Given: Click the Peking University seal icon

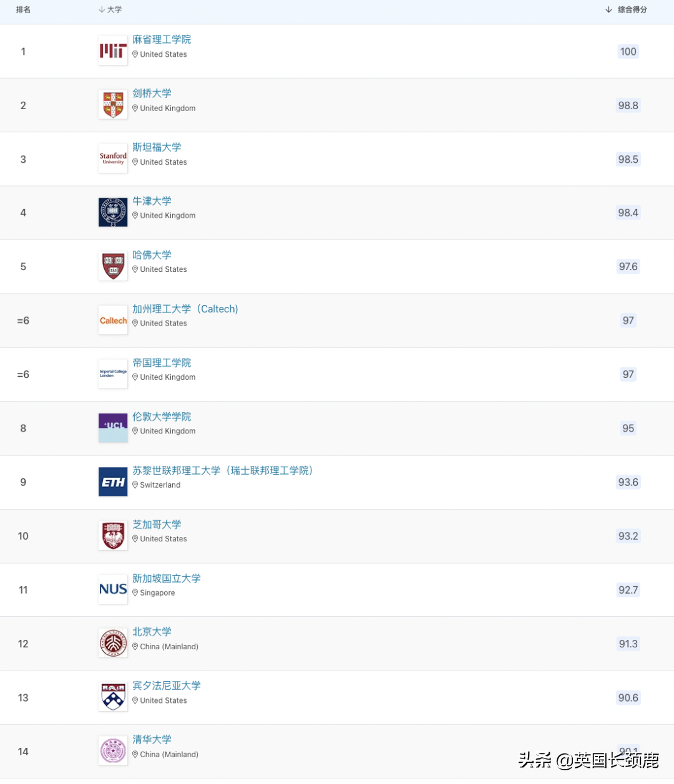Looking at the screenshot, I should (x=113, y=643).
